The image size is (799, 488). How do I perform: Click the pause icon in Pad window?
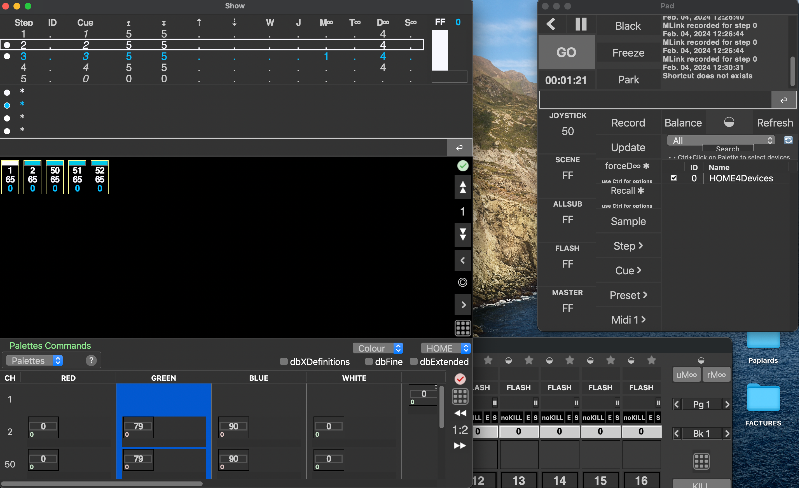point(581,24)
